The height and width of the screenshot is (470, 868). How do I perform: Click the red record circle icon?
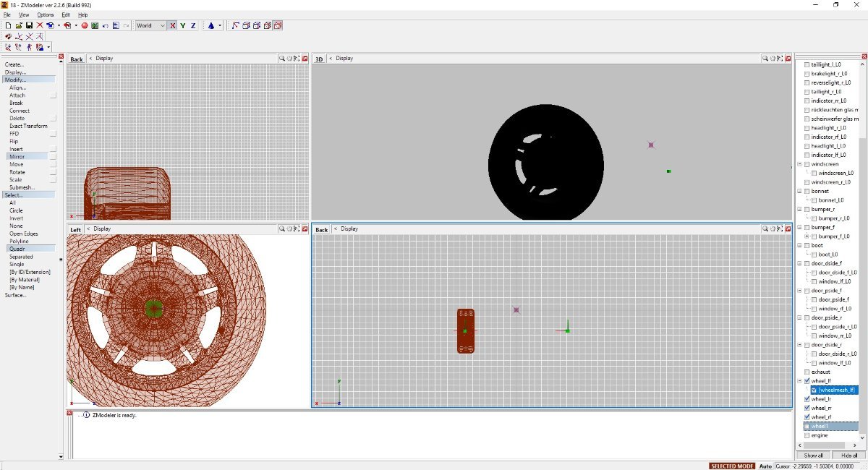[84, 25]
